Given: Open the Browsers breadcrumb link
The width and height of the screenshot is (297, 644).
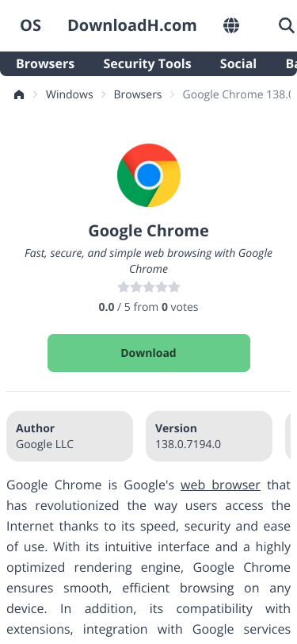Looking at the screenshot, I should 138,94.
